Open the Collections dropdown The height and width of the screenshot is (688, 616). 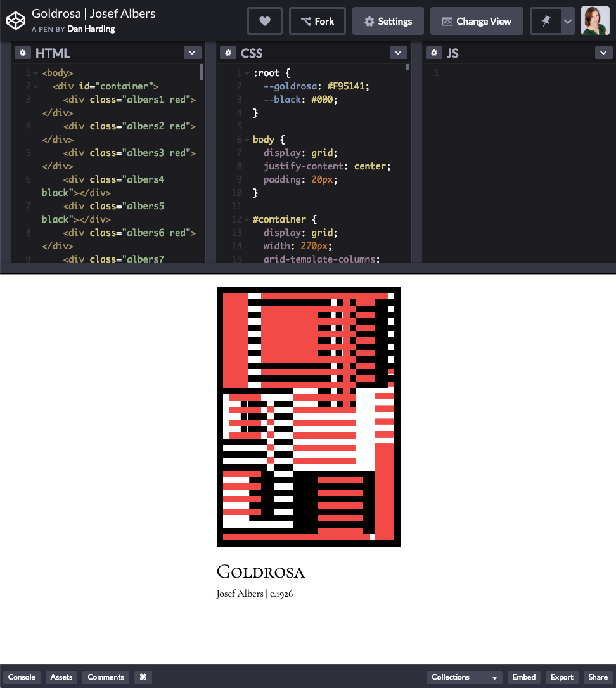465,677
